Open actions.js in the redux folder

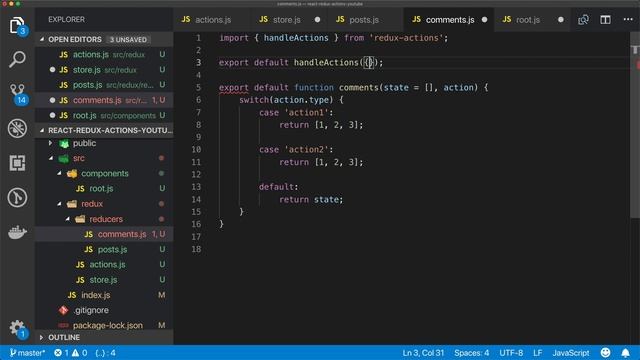(x=104, y=264)
